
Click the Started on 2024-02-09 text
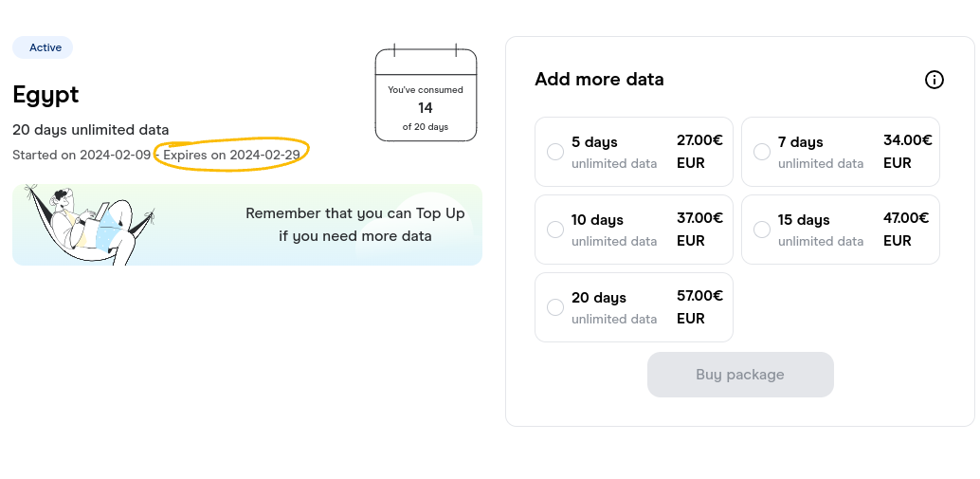point(82,155)
